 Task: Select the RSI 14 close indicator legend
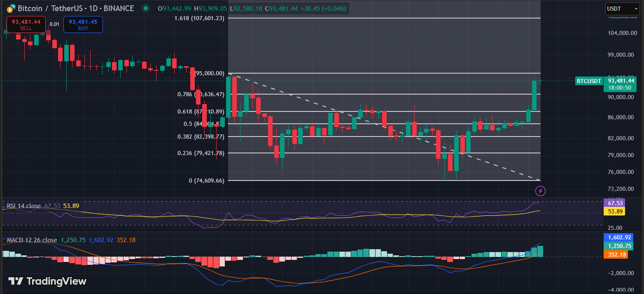coord(23,206)
